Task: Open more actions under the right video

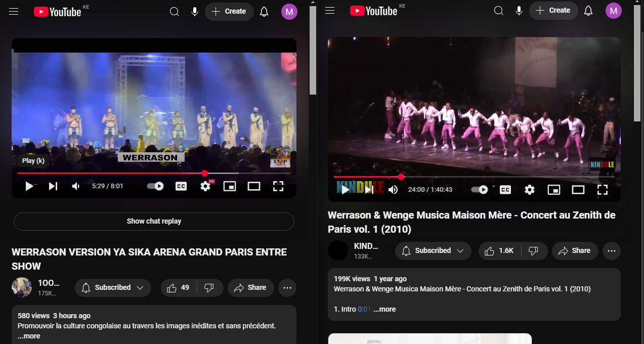Action: (x=612, y=250)
